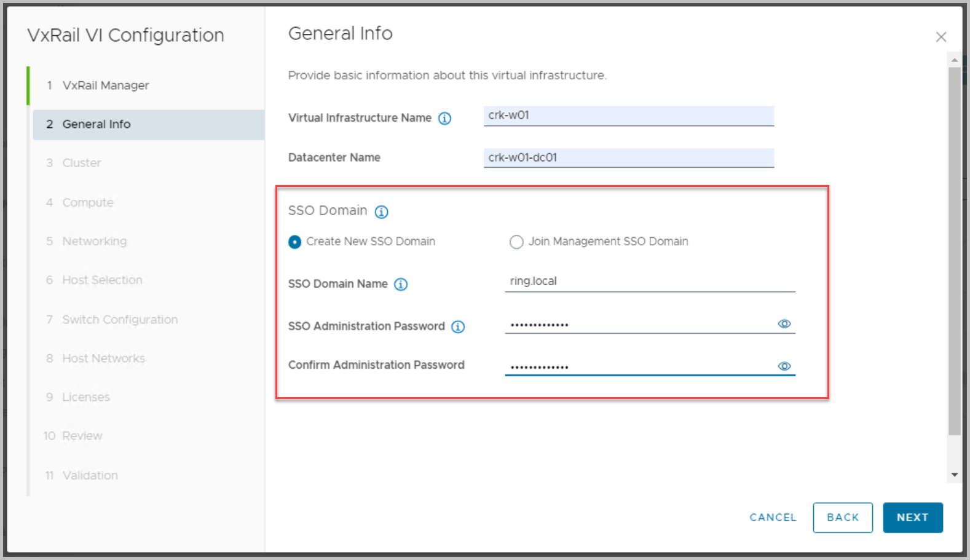970x560 pixels.
Task: Click info icon beside SSO Domain Name
Action: pos(401,285)
